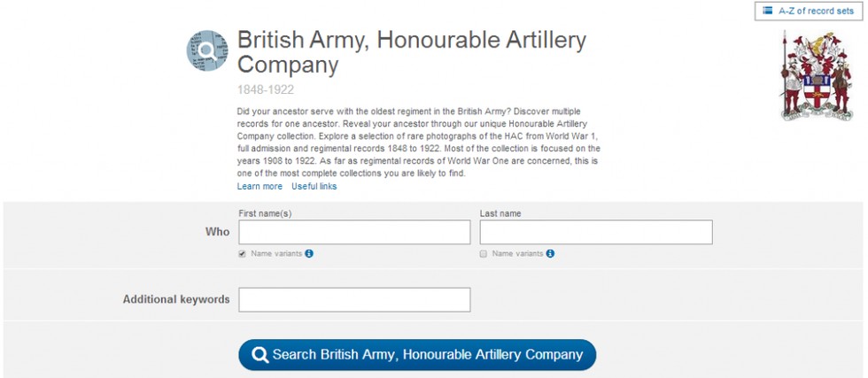Focus the Additional keywords field

click(x=354, y=299)
